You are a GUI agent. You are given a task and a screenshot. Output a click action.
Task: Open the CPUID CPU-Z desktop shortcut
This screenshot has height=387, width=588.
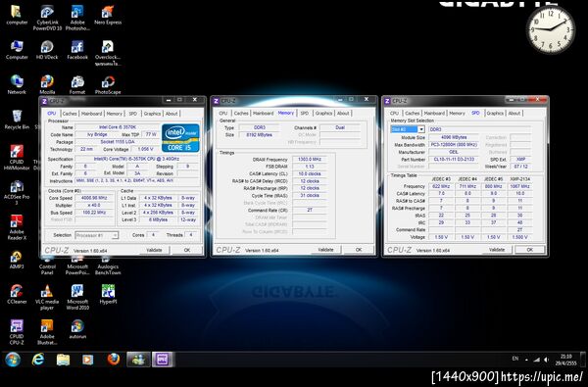(17, 332)
